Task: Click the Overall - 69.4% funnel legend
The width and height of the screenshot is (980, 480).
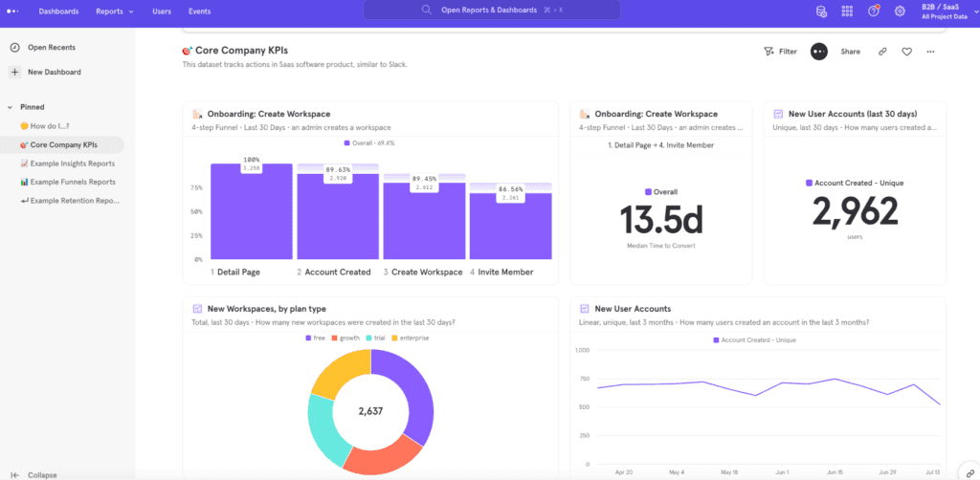Action: coord(369,142)
